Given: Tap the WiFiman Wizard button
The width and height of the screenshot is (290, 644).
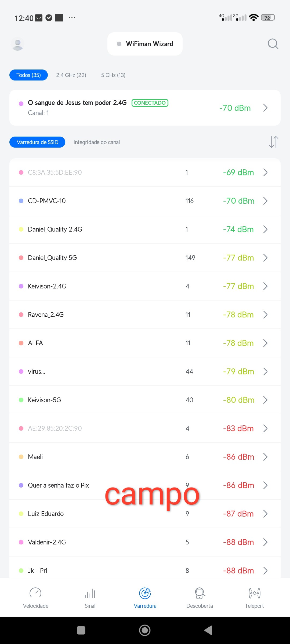Looking at the screenshot, I should 145,44.
